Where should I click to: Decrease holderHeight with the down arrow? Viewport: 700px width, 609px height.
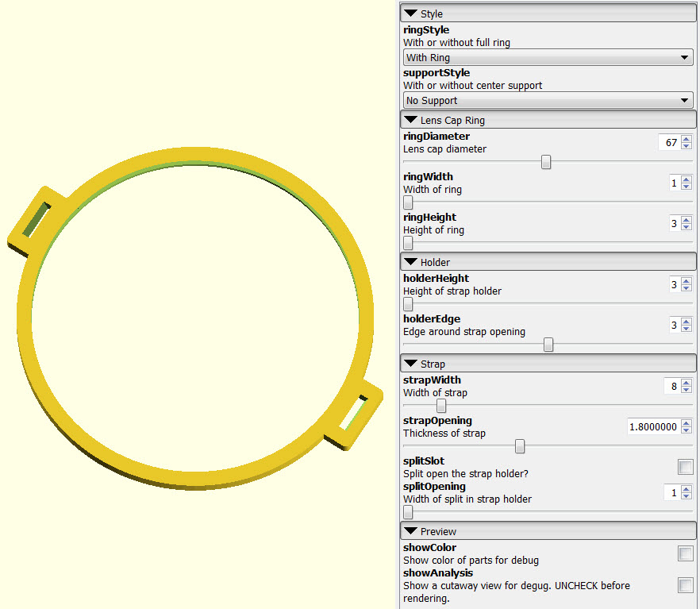pos(687,288)
